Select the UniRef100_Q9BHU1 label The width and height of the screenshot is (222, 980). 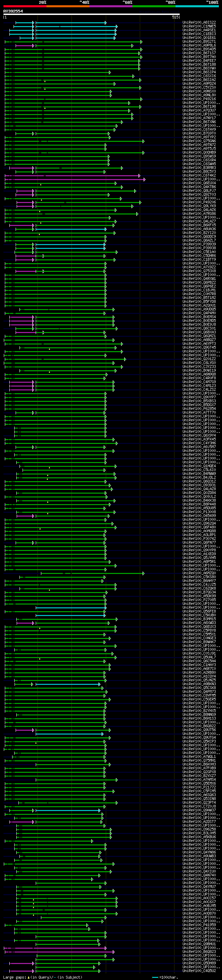tap(199, 944)
